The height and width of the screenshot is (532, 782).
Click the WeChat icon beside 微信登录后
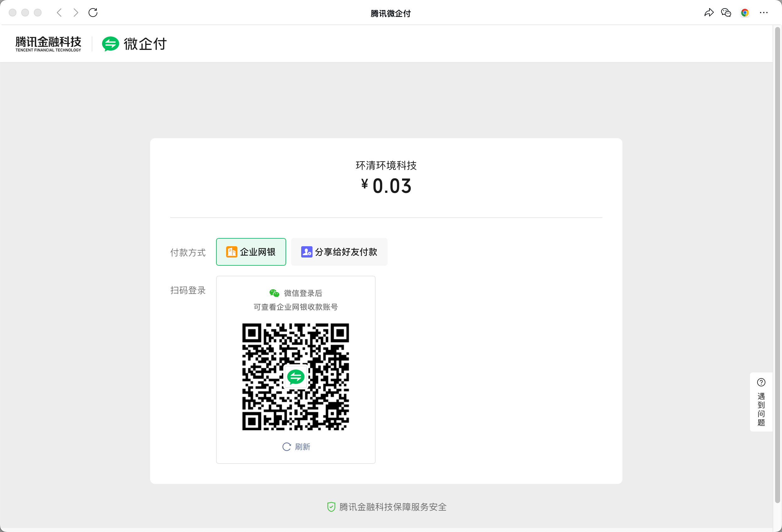(274, 293)
